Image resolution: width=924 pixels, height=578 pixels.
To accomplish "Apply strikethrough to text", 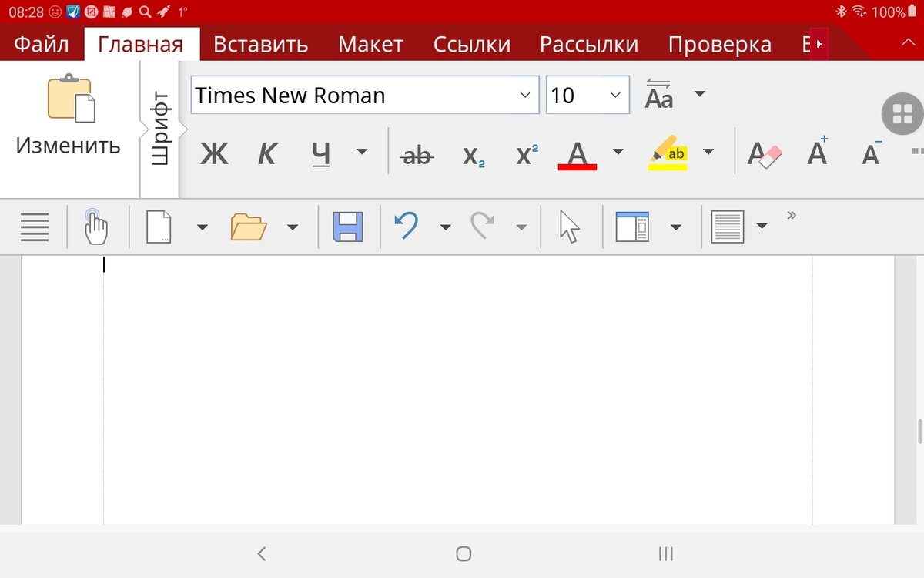I will pyautogui.click(x=416, y=153).
